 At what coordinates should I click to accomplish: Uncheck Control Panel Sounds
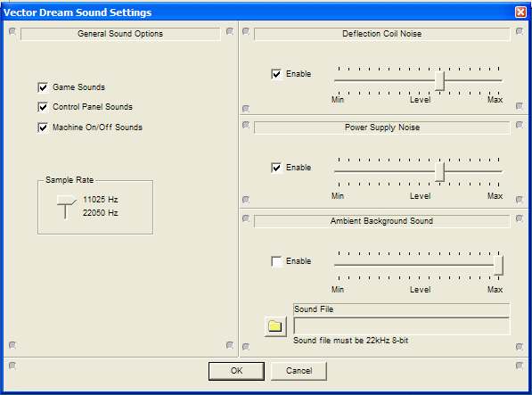click(43, 107)
